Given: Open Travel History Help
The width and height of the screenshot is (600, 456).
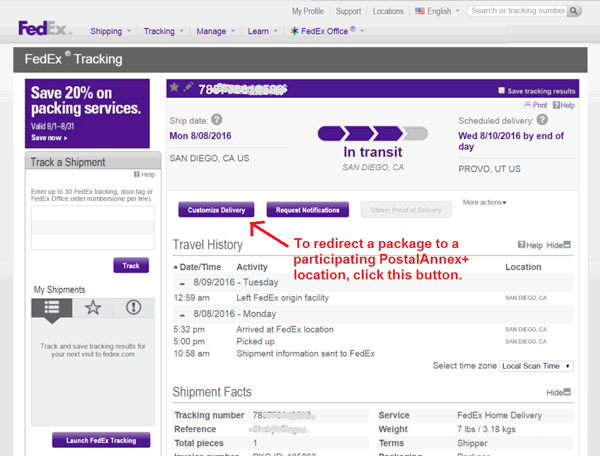Looking at the screenshot, I should tap(530, 245).
